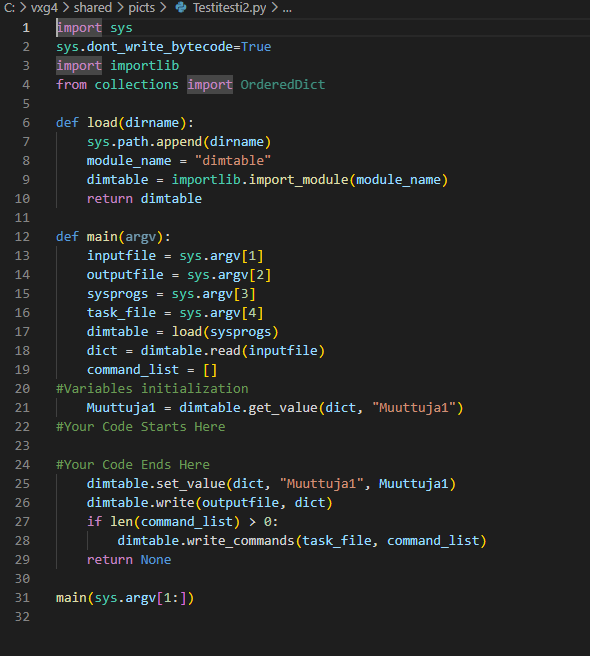The height and width of the screenshot is (656, 590).
Task: Open the shared breadcrumb folder
Action: tap(92, 8)
